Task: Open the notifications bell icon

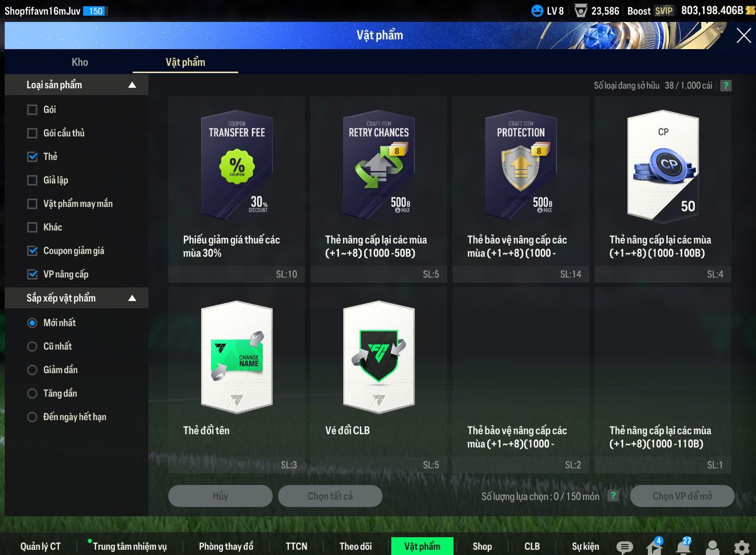Action: coord(683,547)
